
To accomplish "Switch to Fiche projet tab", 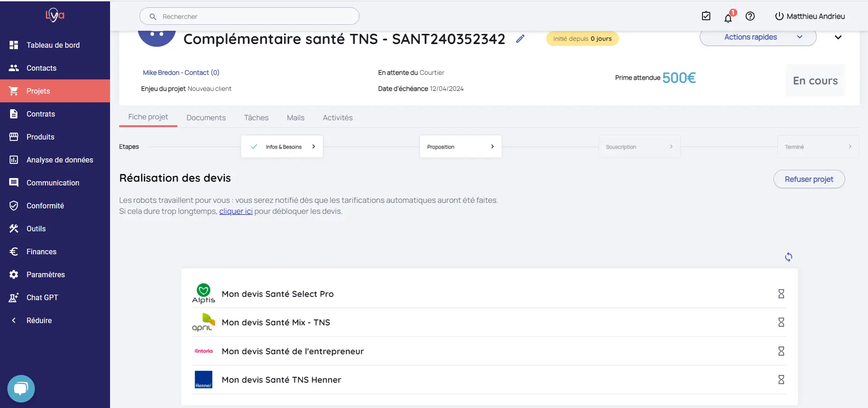I will pos(148,117).
